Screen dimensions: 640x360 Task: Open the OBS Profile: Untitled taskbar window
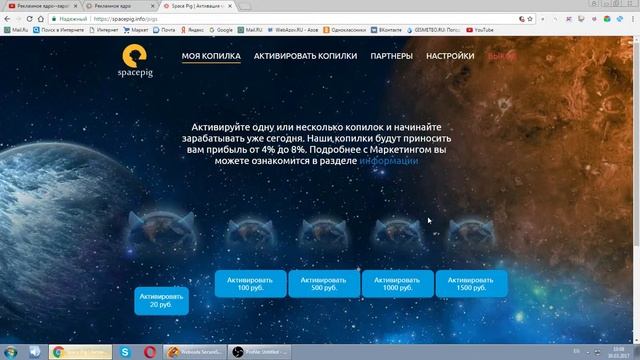tap(260, 352)
